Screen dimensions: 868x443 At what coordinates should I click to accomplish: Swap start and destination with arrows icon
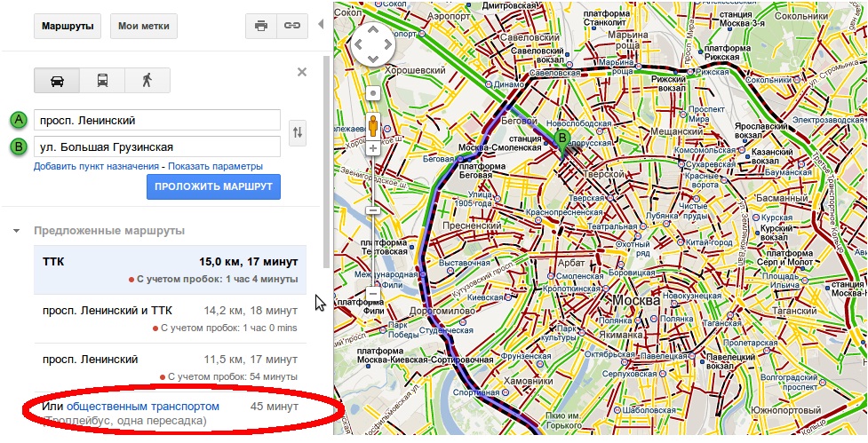click(298, 133)
